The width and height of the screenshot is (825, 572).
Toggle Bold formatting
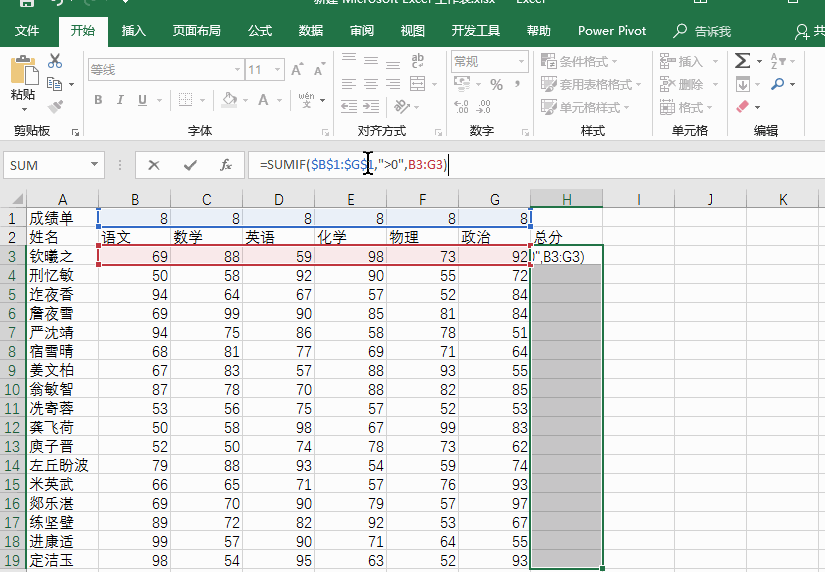pos(98,100)
